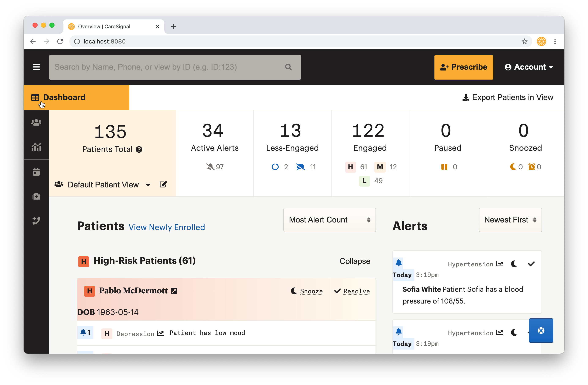The width and height of the screenshot is (588, 385).
Task: Open the Account dropdown
Action: (x=529, y=67)
